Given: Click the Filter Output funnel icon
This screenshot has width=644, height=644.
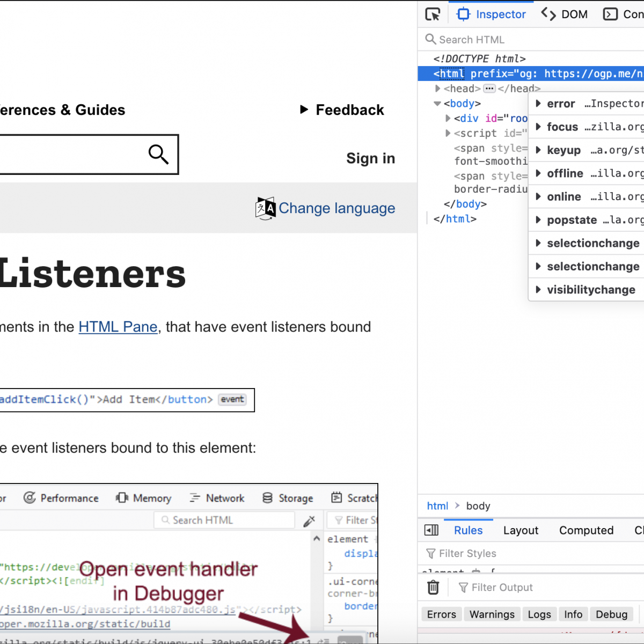Looking at the screenshot, I should click(463, 587).
